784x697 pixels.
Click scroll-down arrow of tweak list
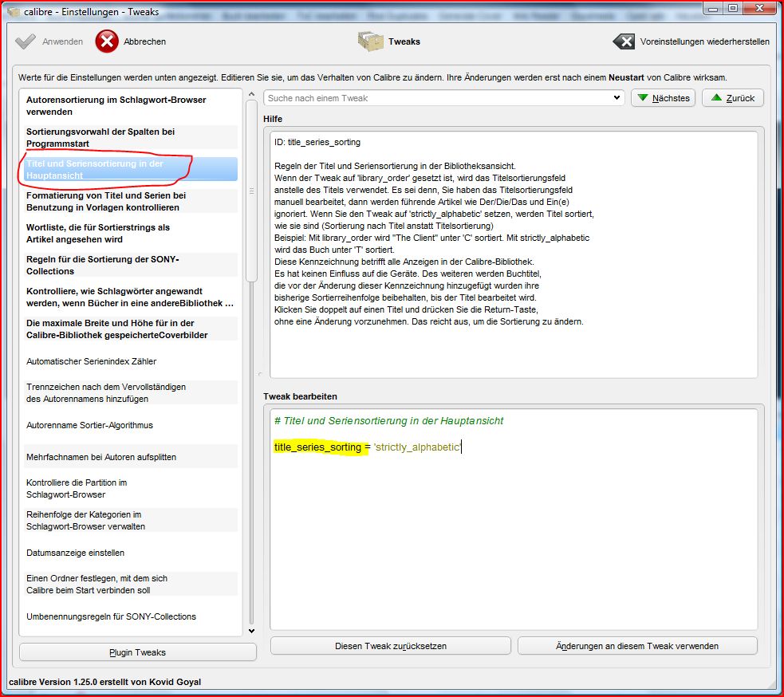(x=251, y=631)
